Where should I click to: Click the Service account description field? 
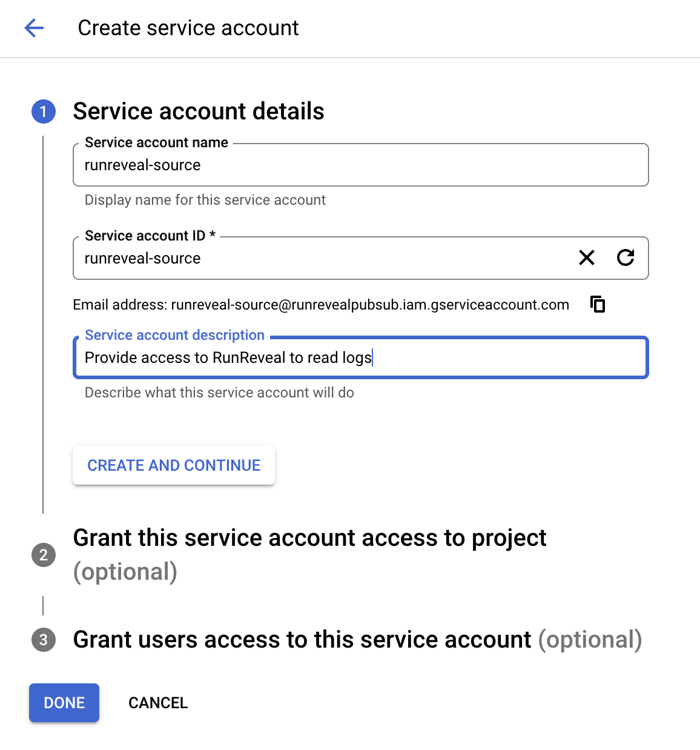[360, 357]
